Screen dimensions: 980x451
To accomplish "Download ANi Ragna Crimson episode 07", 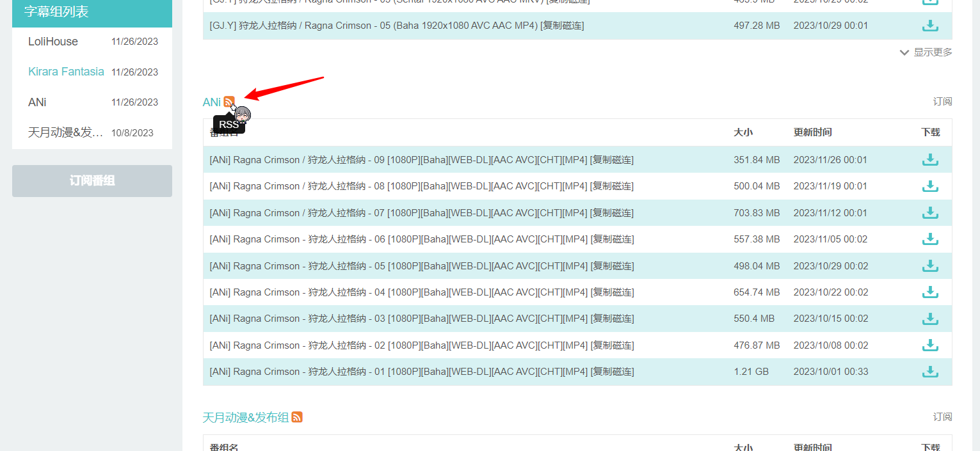I will [930, 213].
